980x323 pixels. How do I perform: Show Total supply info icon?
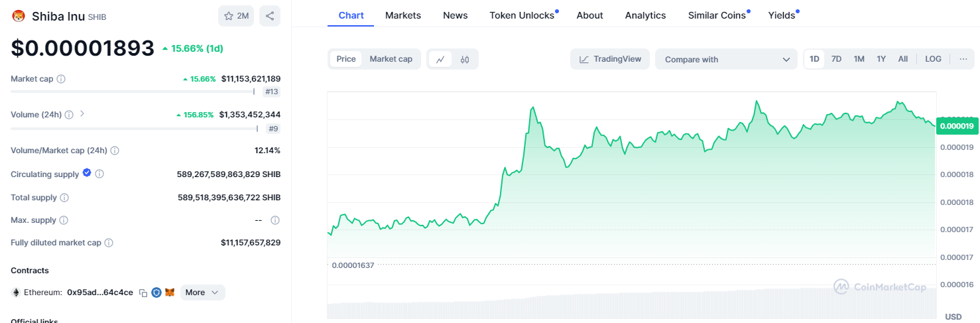coord(64,198)
